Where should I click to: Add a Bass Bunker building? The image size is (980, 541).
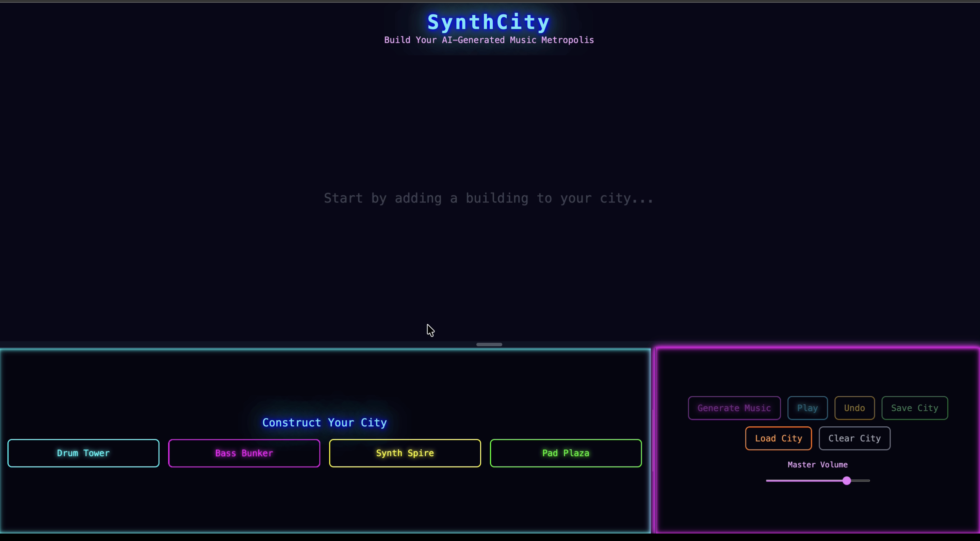244,453
